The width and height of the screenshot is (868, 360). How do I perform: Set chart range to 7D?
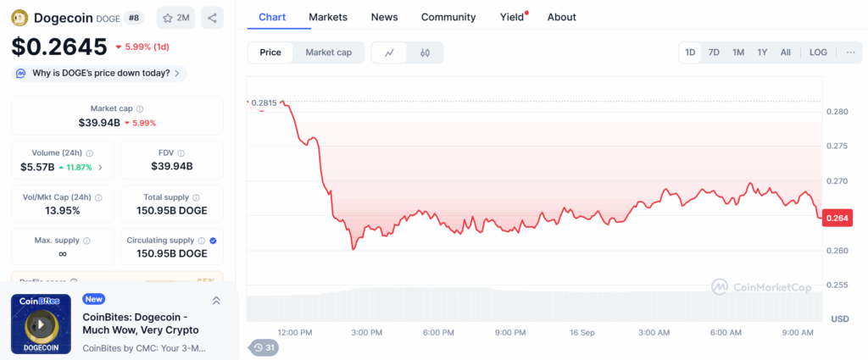(x=714, y=53)
